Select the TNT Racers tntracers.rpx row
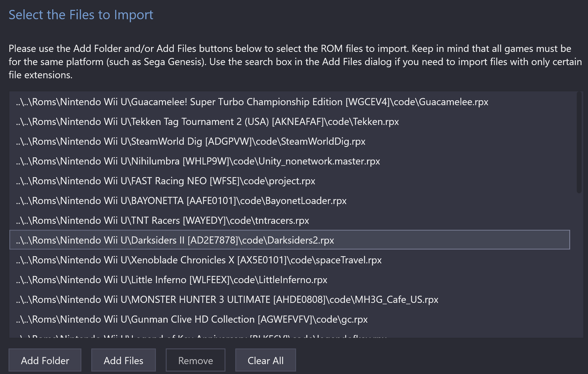Image resolution: width=588 pixels, height=374 pixels. (290, 221)
